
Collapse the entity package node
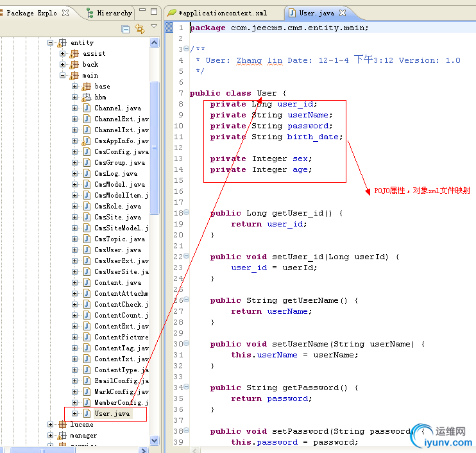click(x=51, y=42)
